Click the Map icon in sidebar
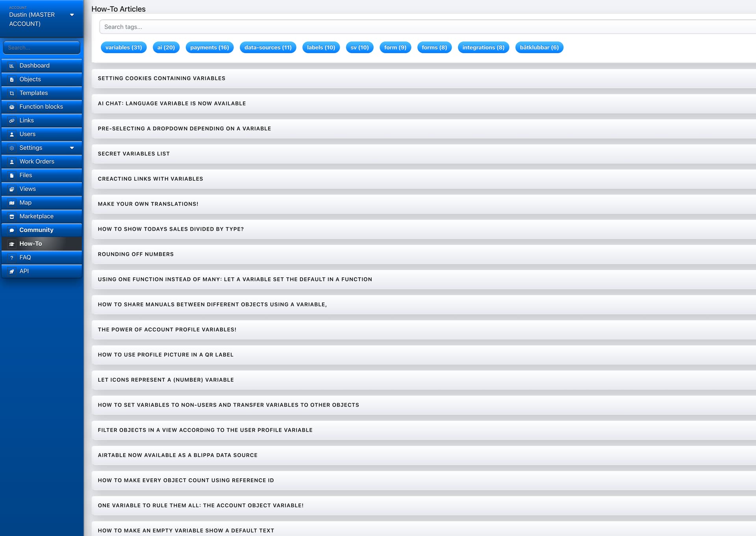 pos(12,203)
